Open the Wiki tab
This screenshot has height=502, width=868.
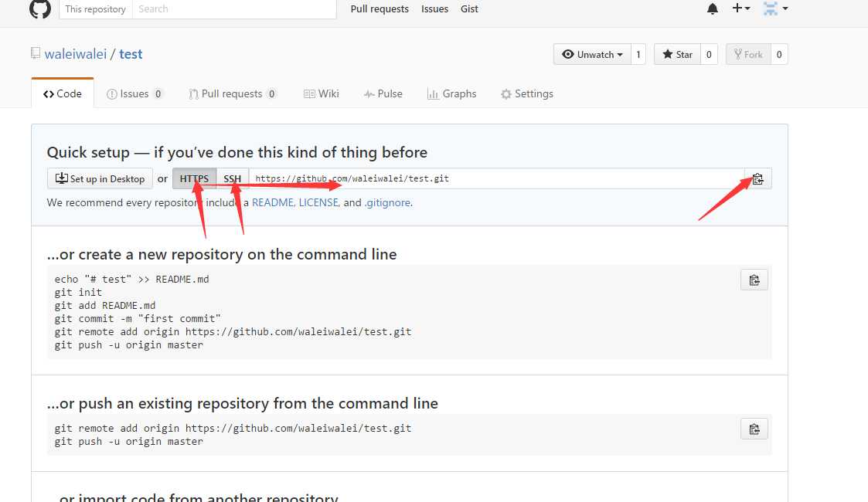tap(322, 93)
